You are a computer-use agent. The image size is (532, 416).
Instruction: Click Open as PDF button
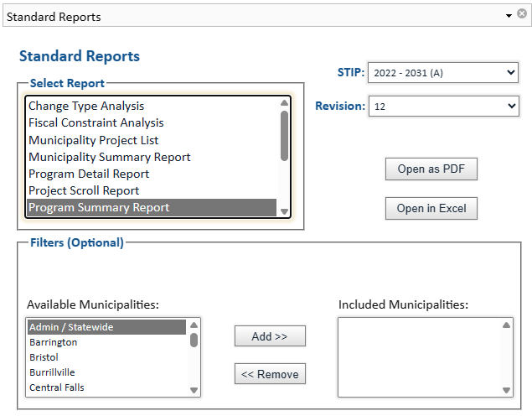click(431, 169)
